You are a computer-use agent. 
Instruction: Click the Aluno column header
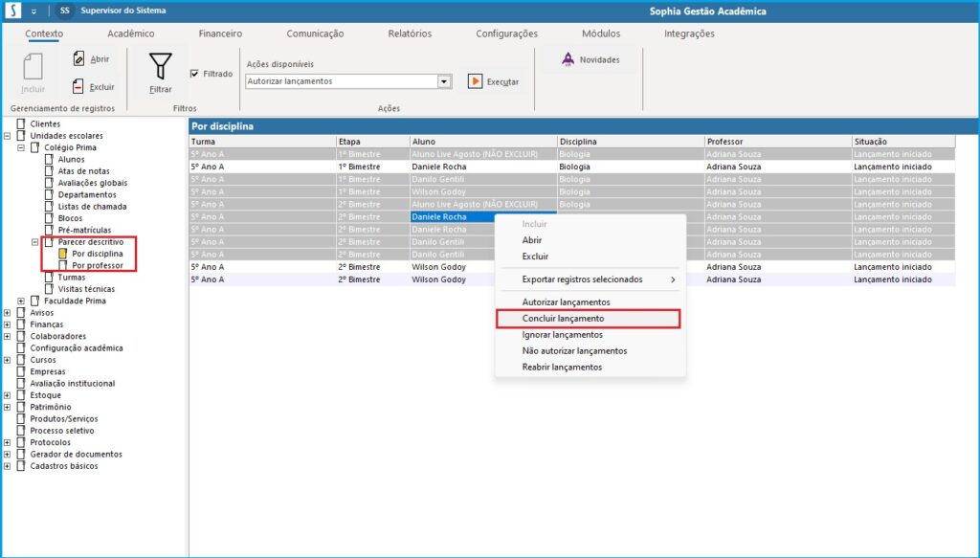click(x=483, y=142)
